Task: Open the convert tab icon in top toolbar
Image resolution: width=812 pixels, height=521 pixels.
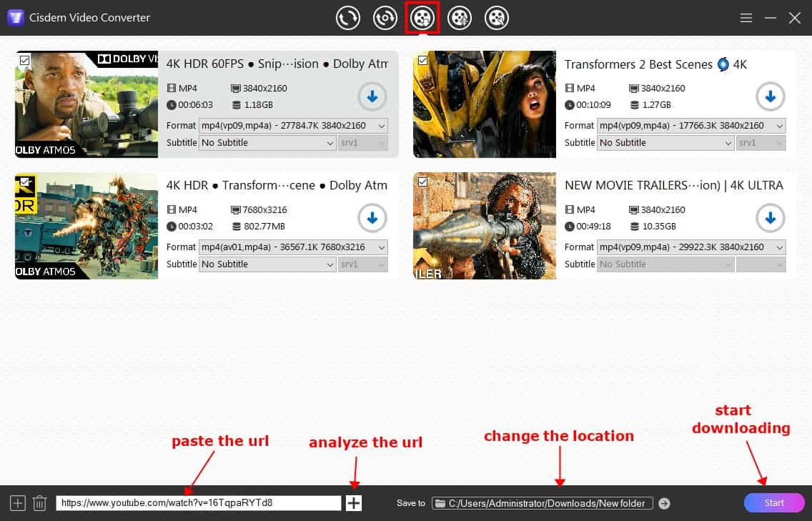Action: 348,18
